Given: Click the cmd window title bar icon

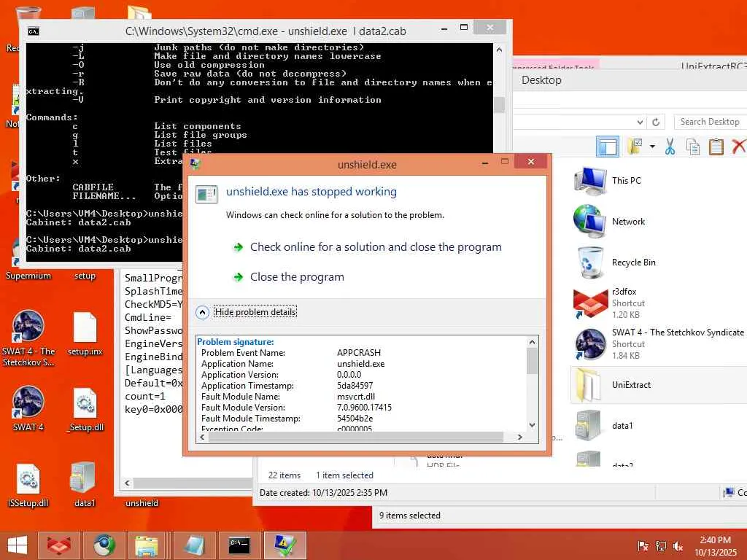Looking at the screenshot, I should click(34, 31).
